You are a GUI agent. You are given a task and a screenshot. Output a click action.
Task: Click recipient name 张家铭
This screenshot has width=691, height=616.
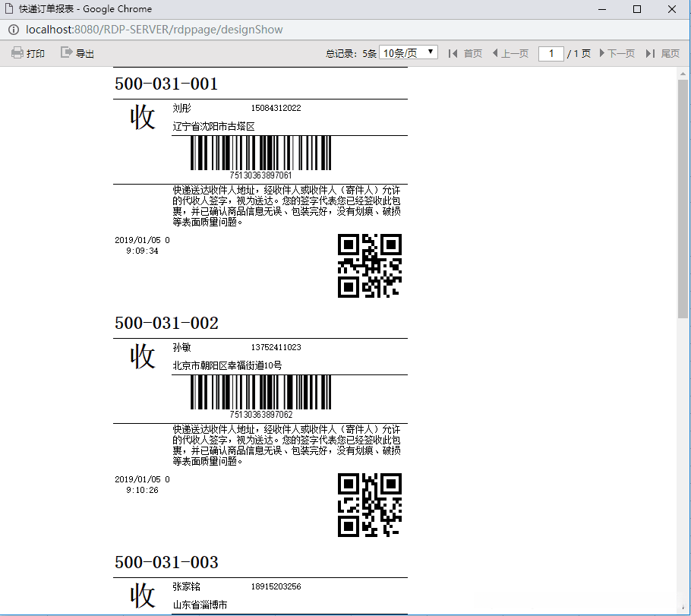click(x=186, y=586)
